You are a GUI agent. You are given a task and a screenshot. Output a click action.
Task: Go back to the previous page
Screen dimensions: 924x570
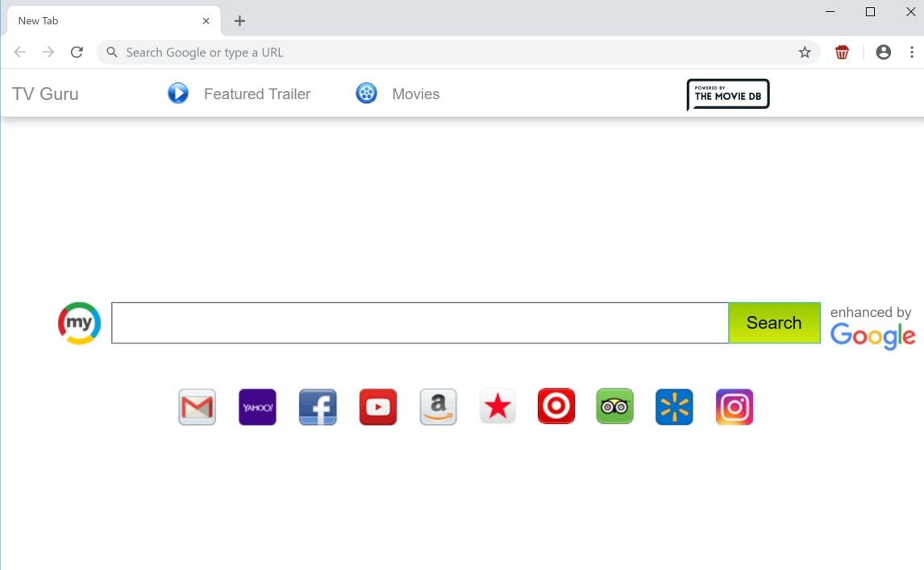pyautogui.click(x=20, y=52)
